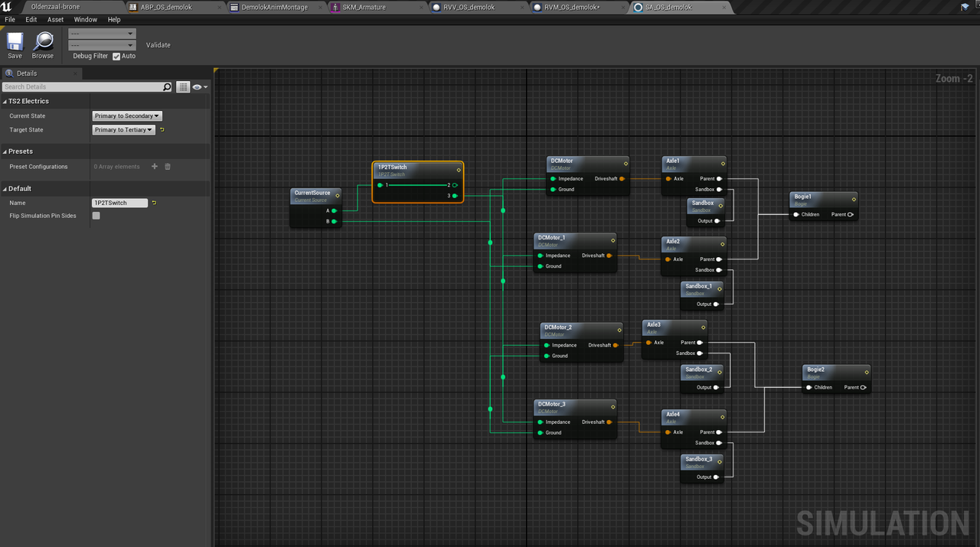Open the Target State dropdown
Viewport: 980px width, 547px height.
(x=124, y=130)
